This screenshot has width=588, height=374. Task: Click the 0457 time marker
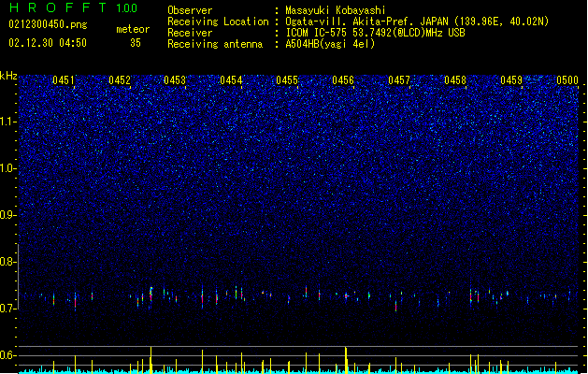coord(399,80)
